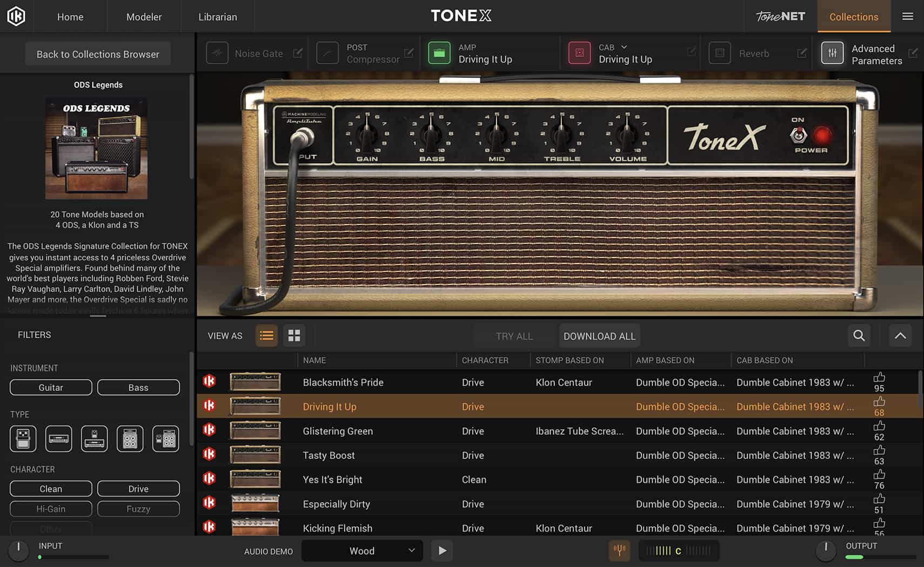Filter by Fuzzy character
Viewport: 924px width, 567px height.
138,509
